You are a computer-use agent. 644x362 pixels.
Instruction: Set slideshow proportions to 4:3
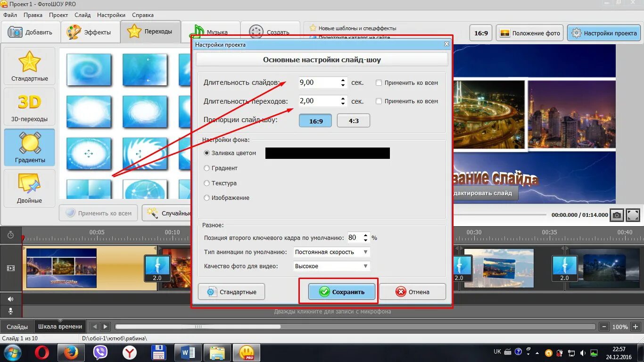(x=353, y=120)
